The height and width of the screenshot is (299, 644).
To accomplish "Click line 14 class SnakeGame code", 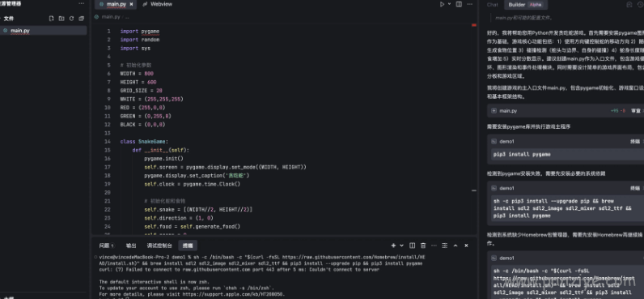I will [144, 142].
